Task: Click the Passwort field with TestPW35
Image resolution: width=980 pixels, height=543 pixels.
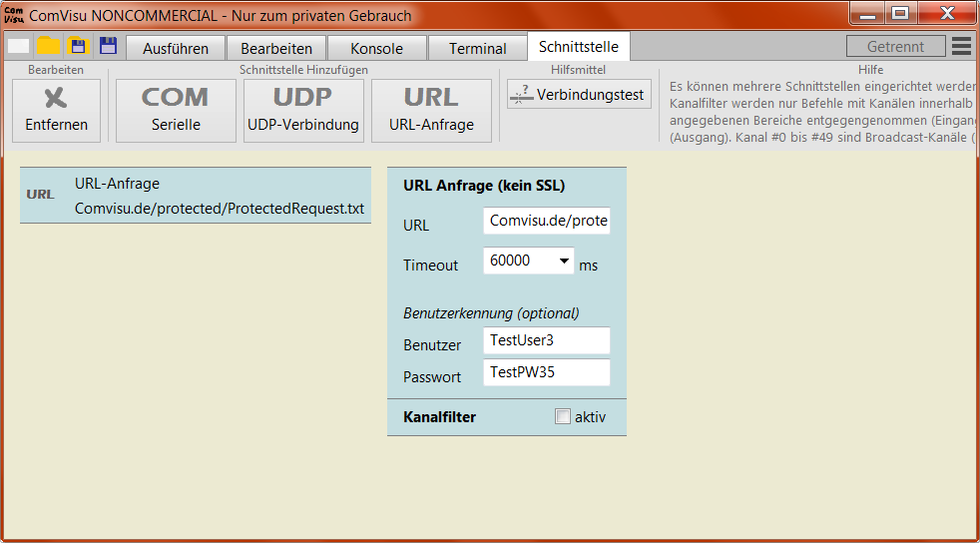Action: coord(547,372)
